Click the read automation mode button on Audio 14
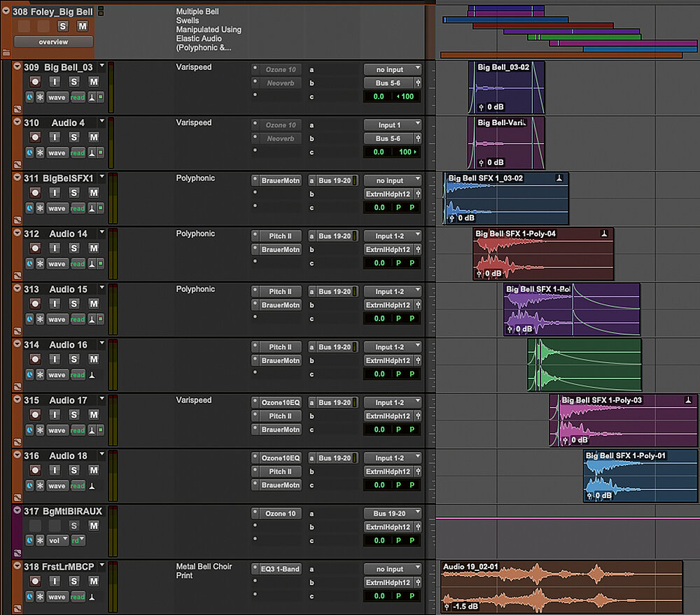700x615 pixels. [x=78, y=264]
